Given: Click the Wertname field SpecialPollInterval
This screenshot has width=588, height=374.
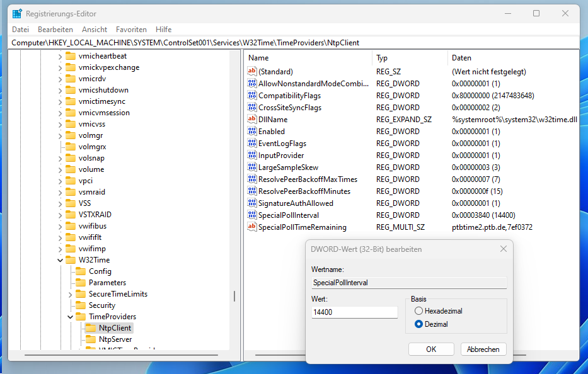Looking at the screenshot, I should point(409,283).
